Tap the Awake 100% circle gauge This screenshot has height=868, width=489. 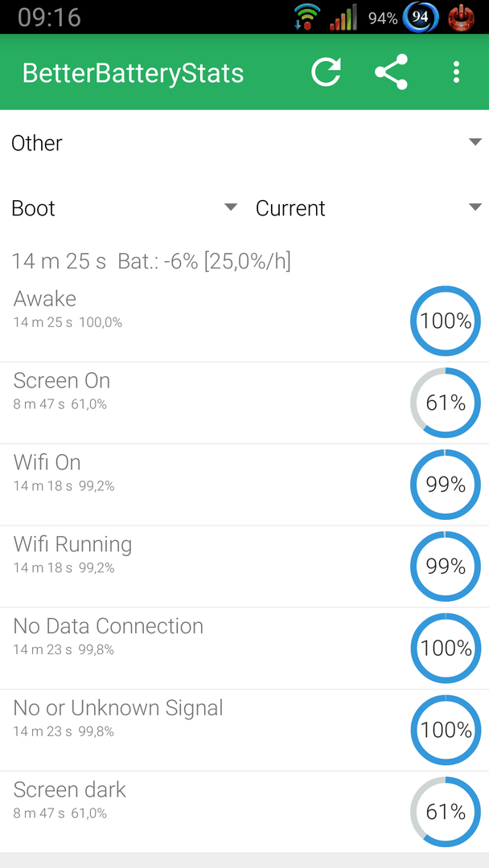[x=446, y=321]
